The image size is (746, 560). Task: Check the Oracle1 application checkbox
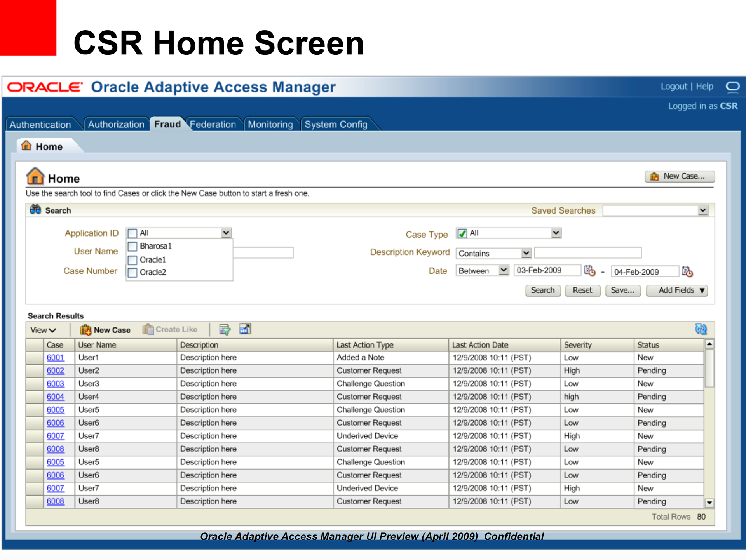[132, 260]
